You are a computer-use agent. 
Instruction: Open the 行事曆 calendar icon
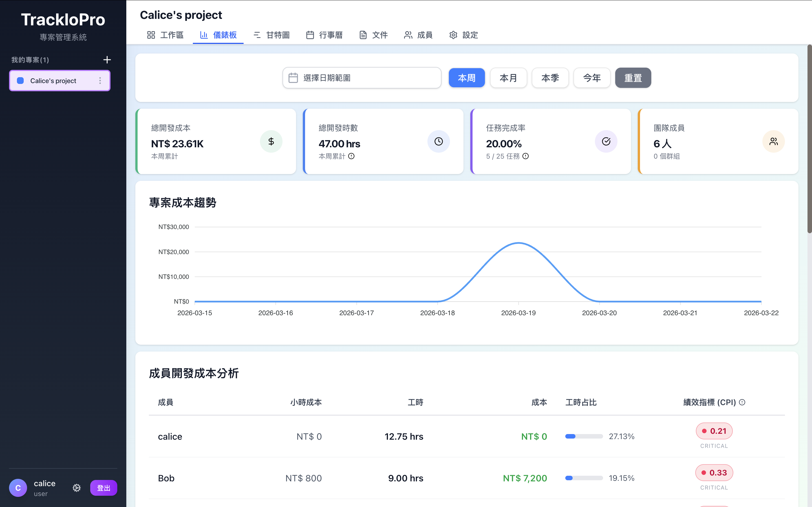click(x=310, y=35)
